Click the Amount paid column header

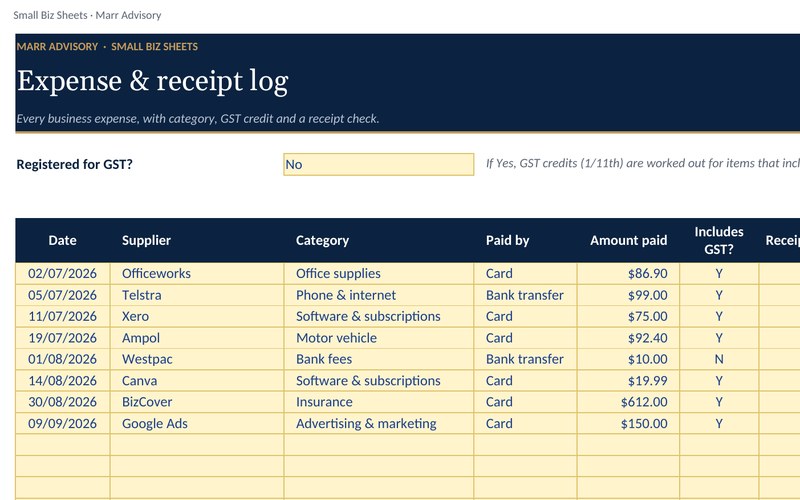[629, 240]
